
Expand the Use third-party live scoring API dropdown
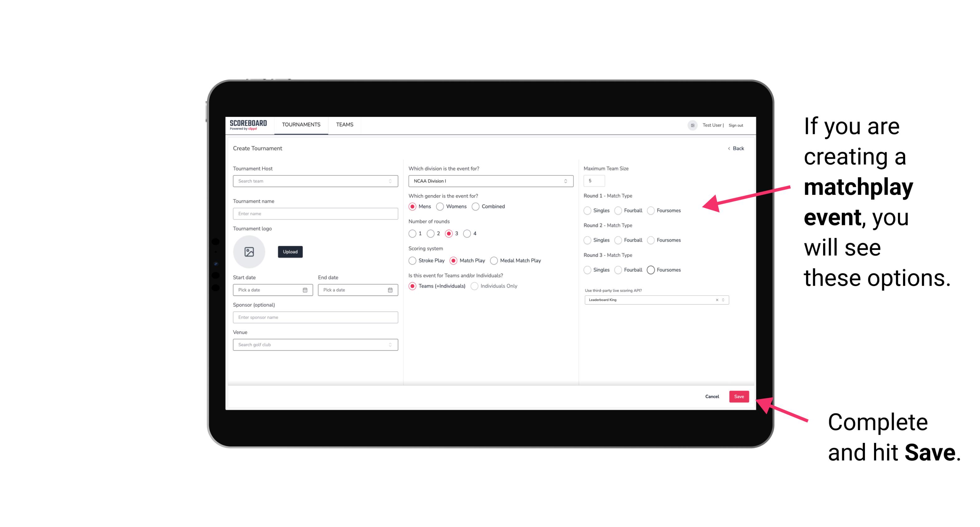(722, 299)
